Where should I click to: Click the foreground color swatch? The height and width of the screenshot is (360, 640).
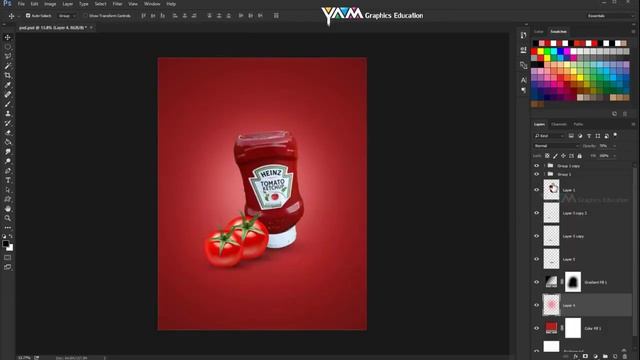click(5, 244)
